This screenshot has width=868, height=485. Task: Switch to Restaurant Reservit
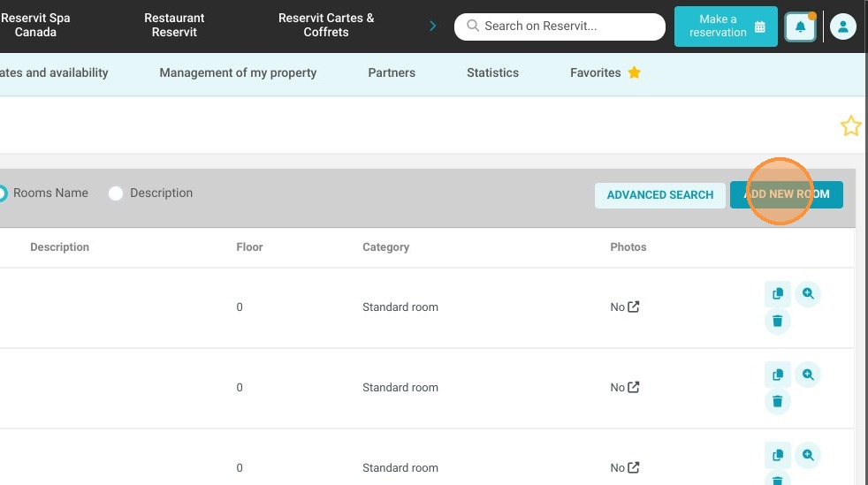click(174, 25)
